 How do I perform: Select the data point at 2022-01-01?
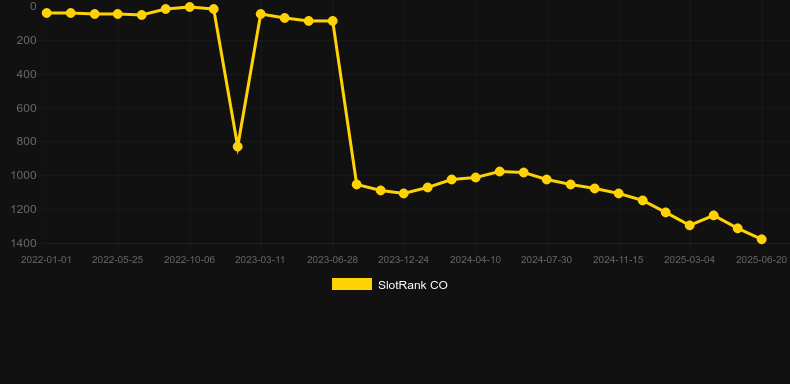(x=46, y=13)
